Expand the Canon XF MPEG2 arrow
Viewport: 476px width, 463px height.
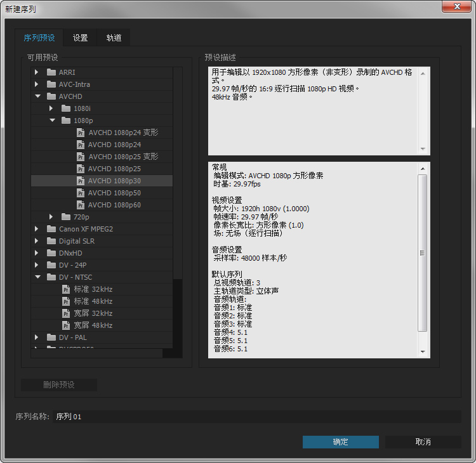36,229
